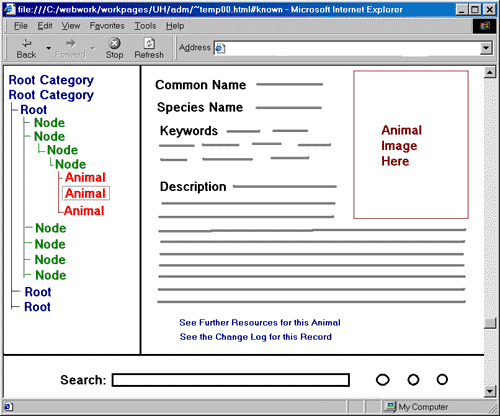This screenshot has height=416, width=500.
Task: Click the Search text field
Action: (x=231, y=380)
